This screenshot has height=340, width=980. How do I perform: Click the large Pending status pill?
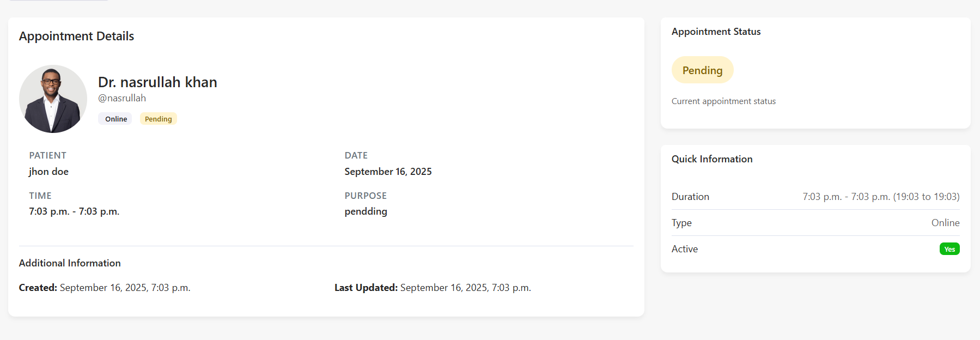pyautogui.click(x=702, y=70)
